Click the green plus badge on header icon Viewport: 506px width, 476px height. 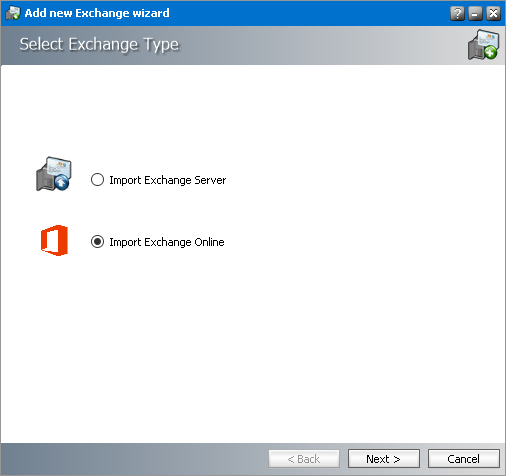point(490,52)
